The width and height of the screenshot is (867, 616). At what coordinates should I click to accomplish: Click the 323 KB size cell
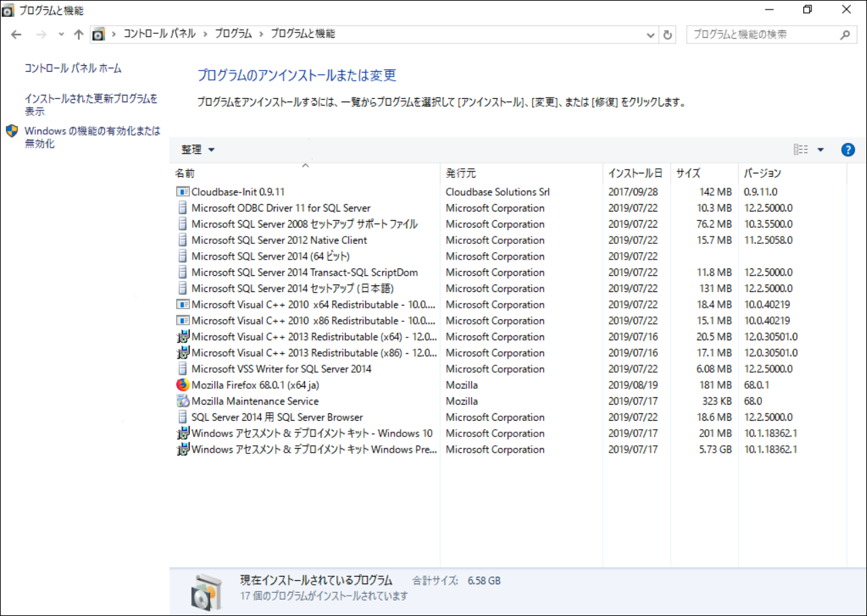[x=716, y=401]
